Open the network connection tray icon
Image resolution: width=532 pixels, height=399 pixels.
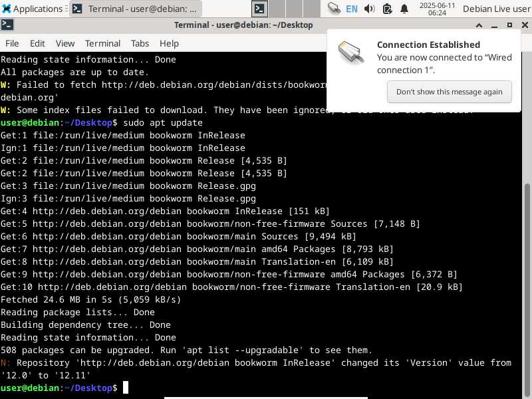click(334, 9)
